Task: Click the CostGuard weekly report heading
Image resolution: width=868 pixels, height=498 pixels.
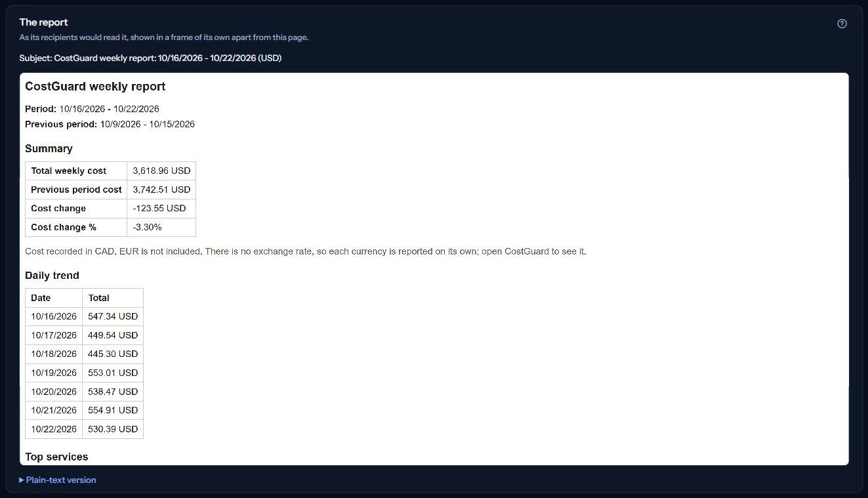Action: 95,87
